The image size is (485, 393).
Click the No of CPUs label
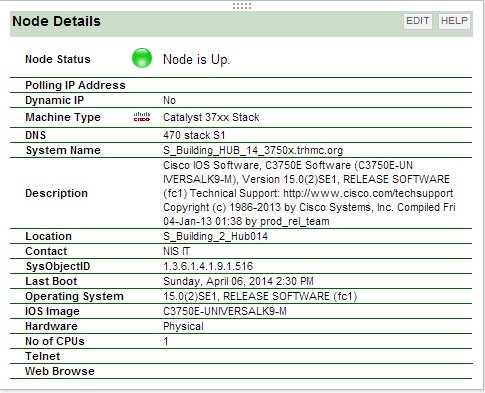[x=55, y=341]
